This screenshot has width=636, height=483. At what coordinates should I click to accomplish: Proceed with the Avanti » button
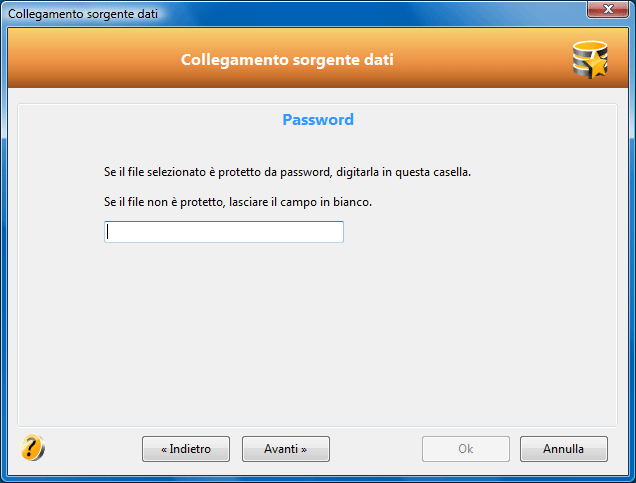tap(286, 449)
